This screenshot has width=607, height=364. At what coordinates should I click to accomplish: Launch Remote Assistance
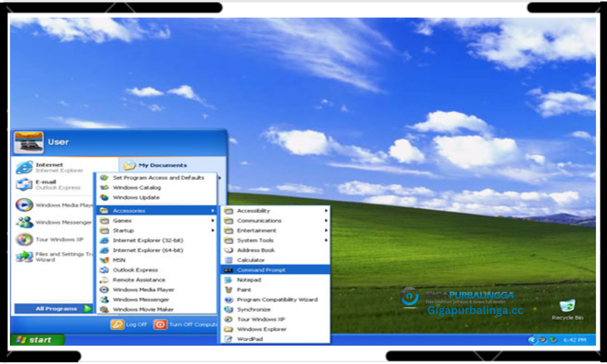(x=157, y=280)
